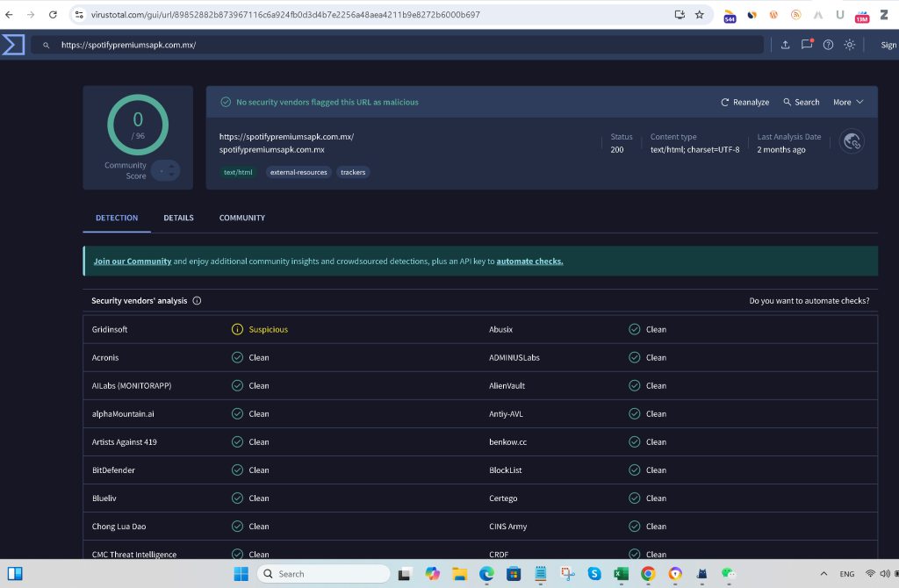Viewport: 899px width, 588px height.
Task: Open Google Chrome from the taskbar
Action: (x=648, y=574)
